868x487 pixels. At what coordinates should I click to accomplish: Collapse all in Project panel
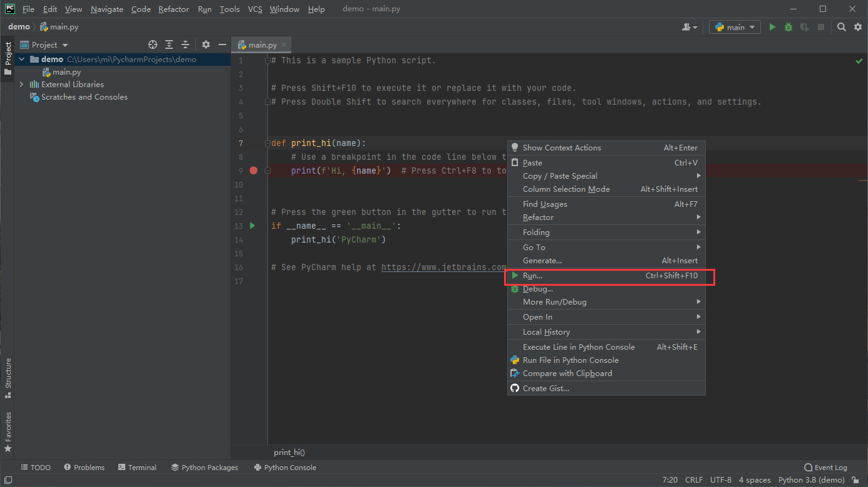click(x=185, y=45)
